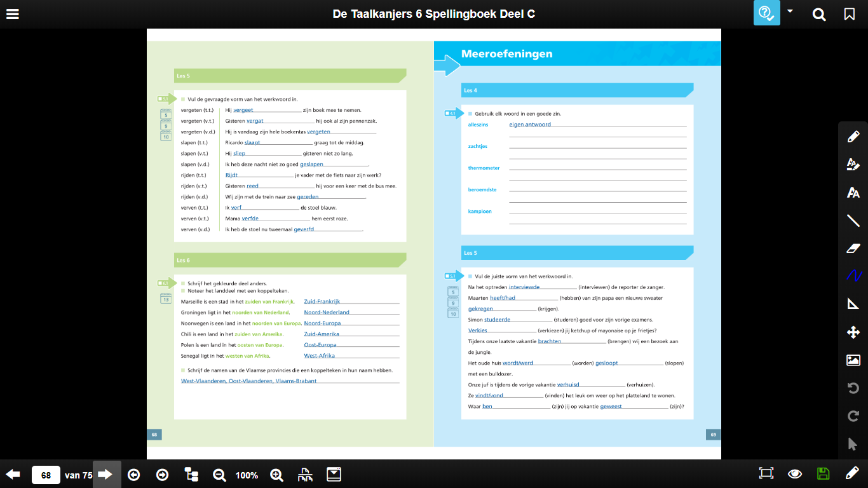This screenshot has height=488, width=868.
Task: Click the green Les 6 header
Action: [x=290, y=260]
